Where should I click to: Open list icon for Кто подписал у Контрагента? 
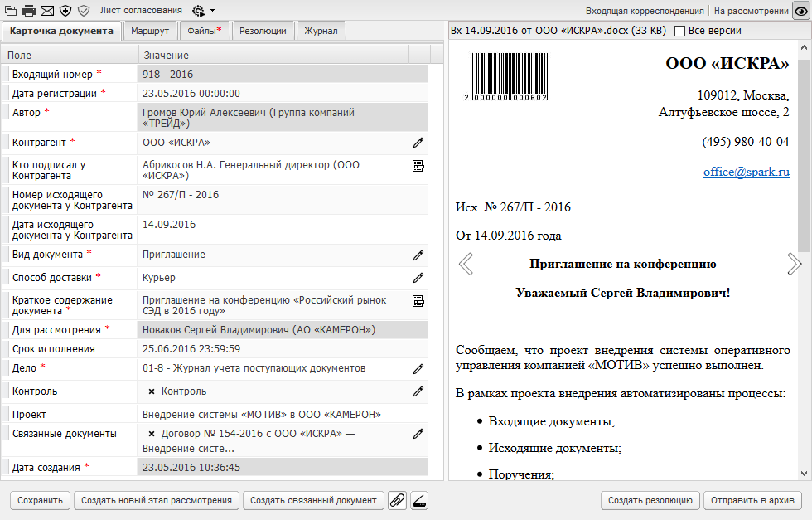point(418,166)
